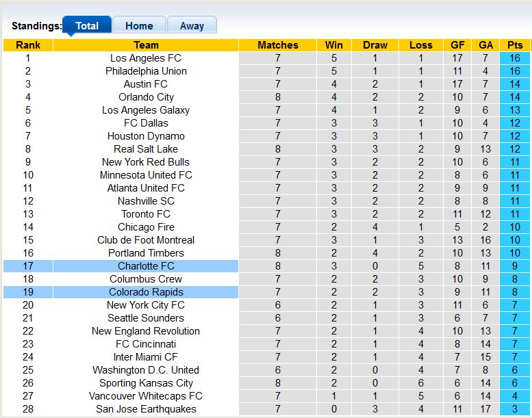Switch to the Away standings tab
The width and height of the screenshot is (532, 418).
click(x=192, y=26)
